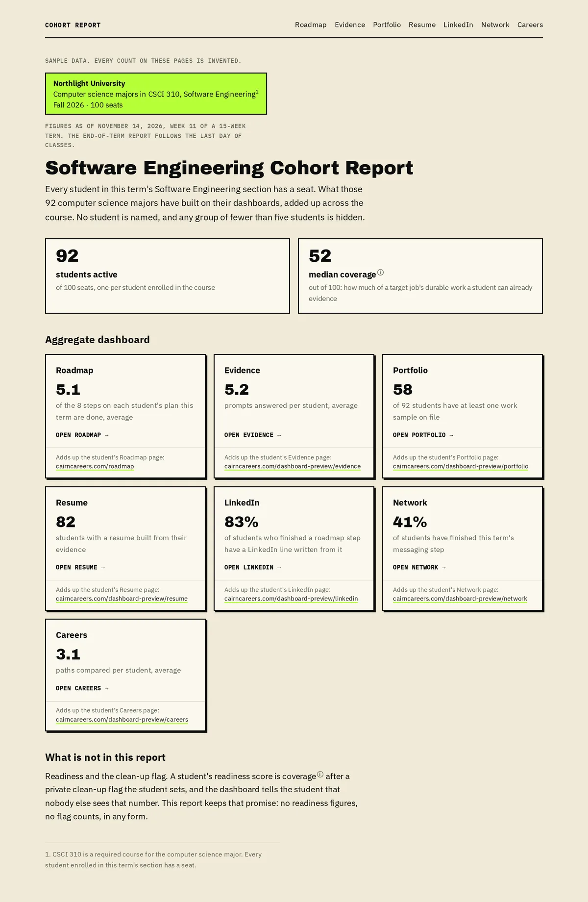Viewport: 588px width, 902px height.
Task: Follow the OPEN PORTFOLIO link
Action: (423, 435)
